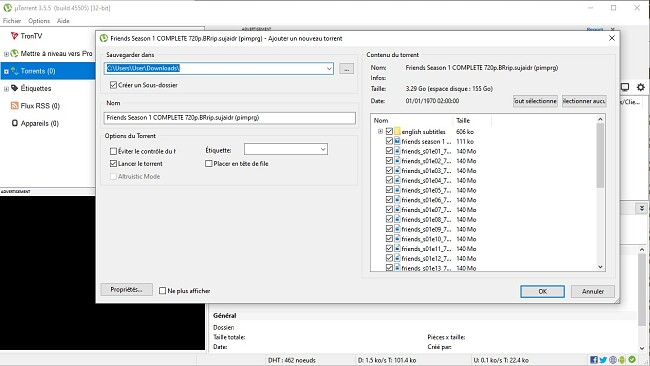Expand Mettre à niveau vers Pro node

[6, 54]
